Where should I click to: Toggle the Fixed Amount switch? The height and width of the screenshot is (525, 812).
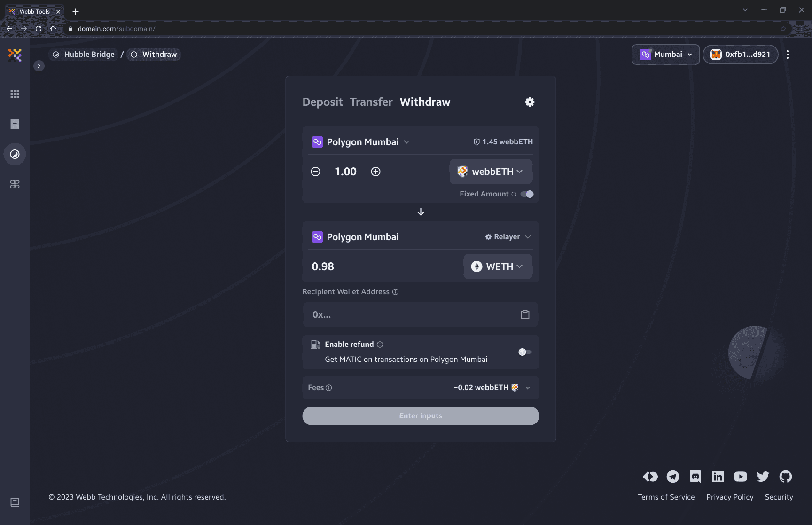click(527, 194)
